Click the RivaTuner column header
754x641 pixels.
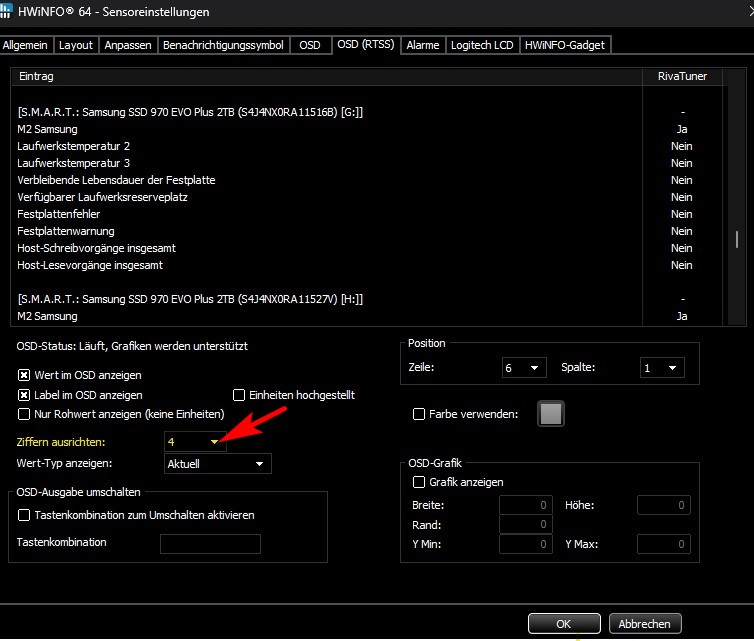[682, 76]
